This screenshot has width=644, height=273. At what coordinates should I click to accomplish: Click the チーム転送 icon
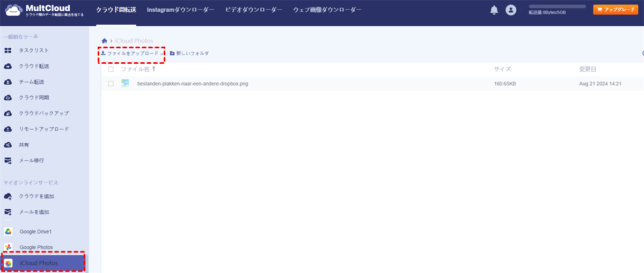pyautogui.click(x=8, y=82)
